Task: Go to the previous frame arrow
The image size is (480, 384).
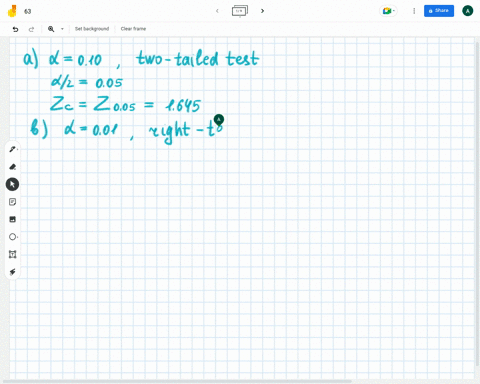Action: (217, 11)
